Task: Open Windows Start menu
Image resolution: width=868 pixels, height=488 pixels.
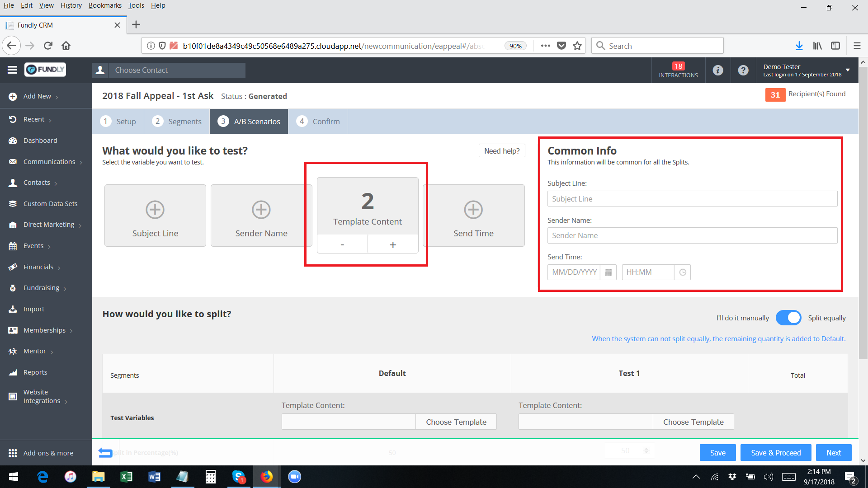Action: click(x=14, y=477)
